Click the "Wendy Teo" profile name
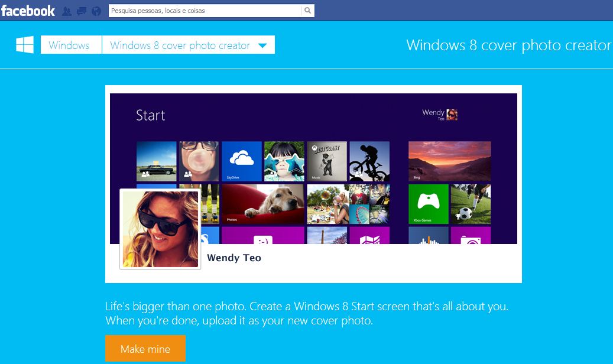 click(x=233, y=258)
